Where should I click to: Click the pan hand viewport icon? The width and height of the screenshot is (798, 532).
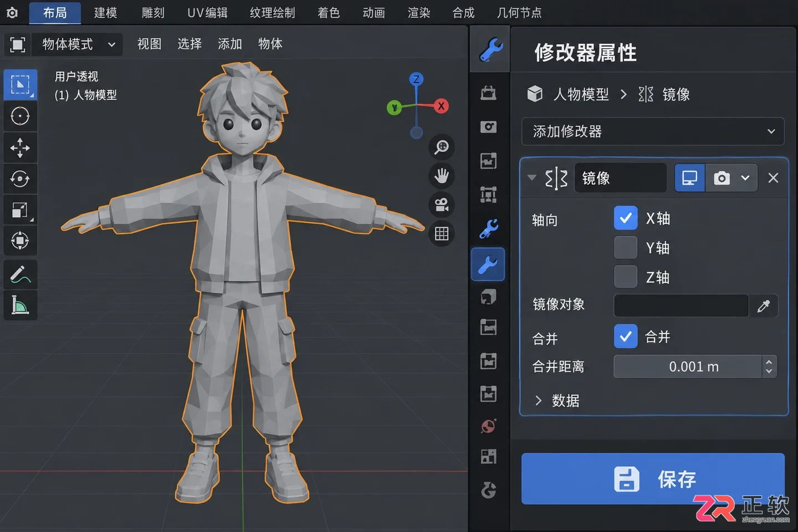pyautogui.click(x=442, y=176)
